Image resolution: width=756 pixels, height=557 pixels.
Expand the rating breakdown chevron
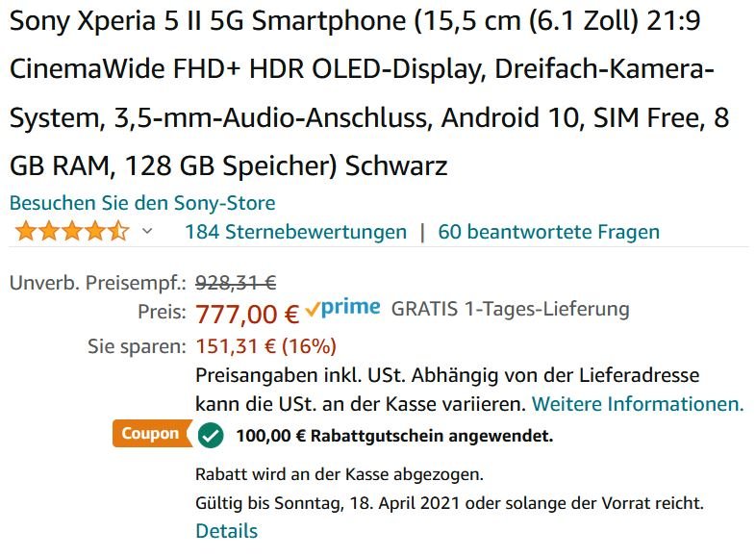pyautogui.click(x=147, y=232)
